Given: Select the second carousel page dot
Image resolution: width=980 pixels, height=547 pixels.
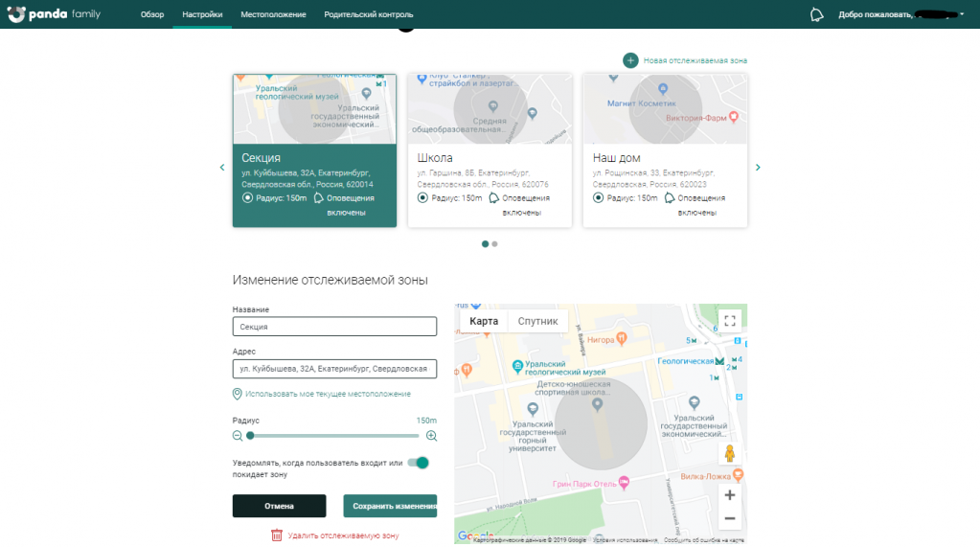Looking at the screenshot, I should pos(494,244).
